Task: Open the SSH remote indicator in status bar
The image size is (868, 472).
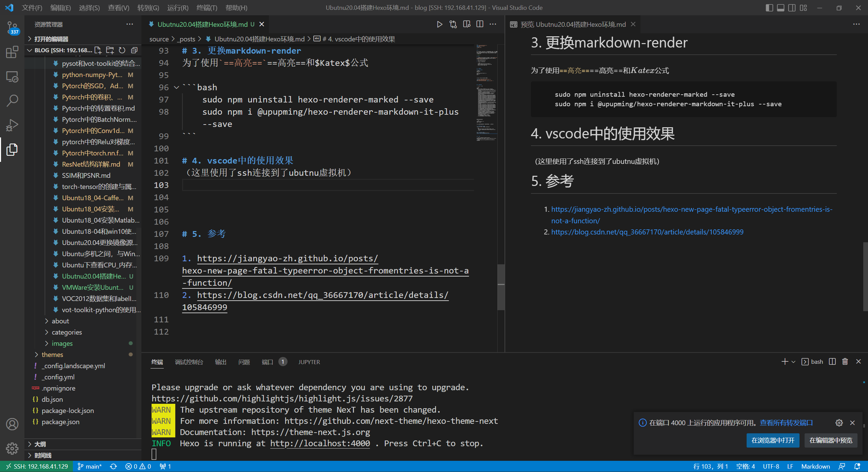Action: [37, 467]
